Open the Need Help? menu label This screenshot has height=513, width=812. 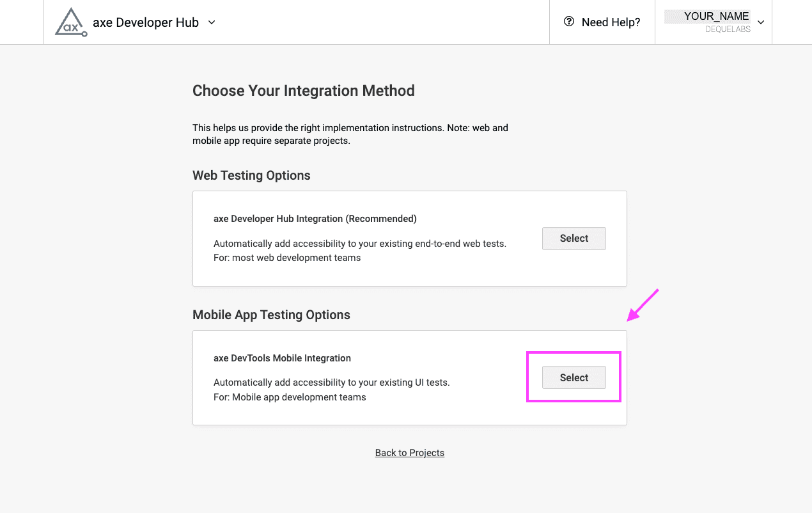(611, 22)
